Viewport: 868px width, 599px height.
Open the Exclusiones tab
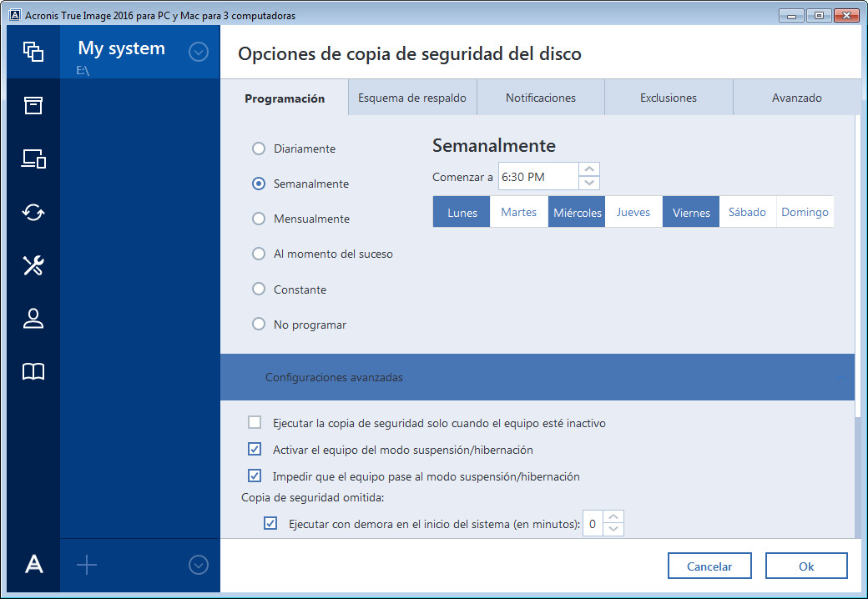tap(669, 98)
